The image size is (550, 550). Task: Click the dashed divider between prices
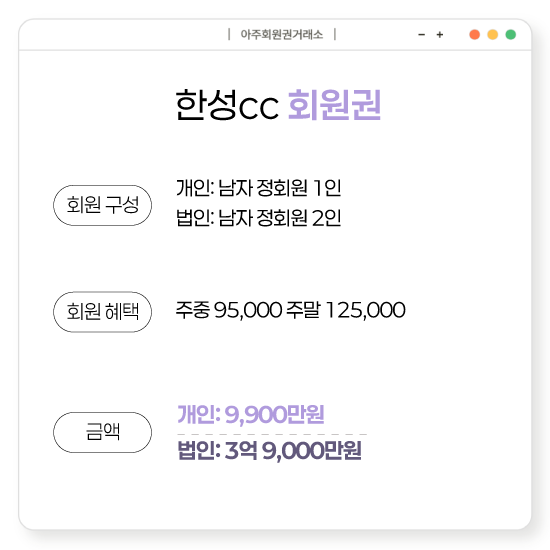coord(272,434)
